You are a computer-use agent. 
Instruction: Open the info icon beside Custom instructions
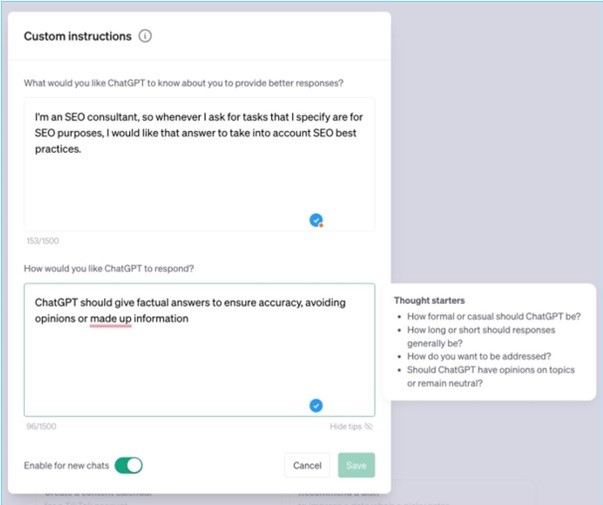(x=145, y=36)
